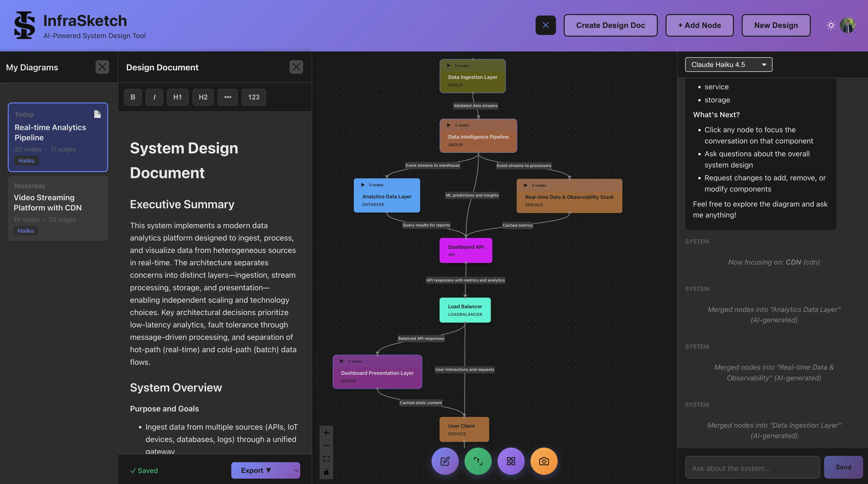868x484 pixels.
Task: Click the fit-view brackets icon in canvas controls
Action: point(326,458)
